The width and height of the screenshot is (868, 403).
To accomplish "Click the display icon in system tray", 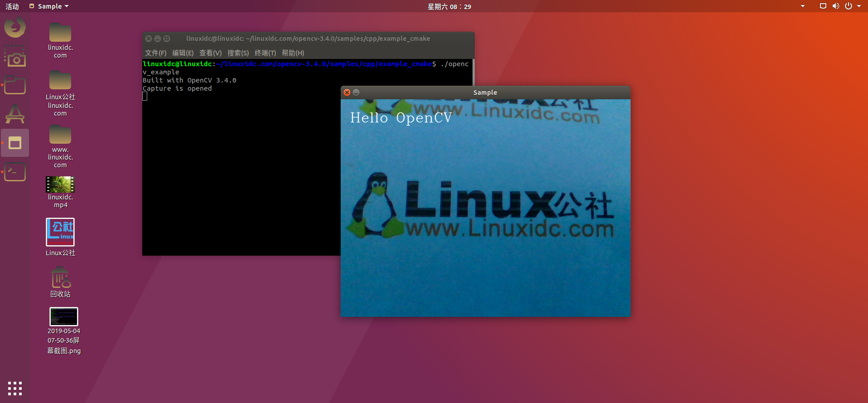I will click(x=823, y=6).
